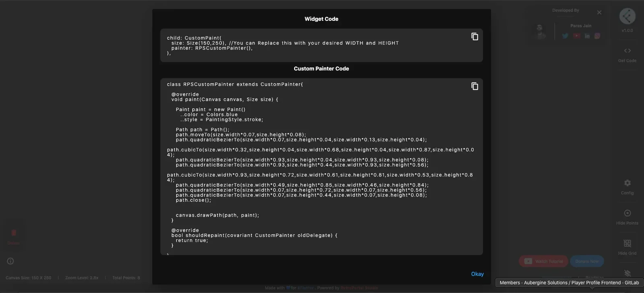Click the Donate Now button
The width and height of the screenshot is (644, 293).
[587, 261]
